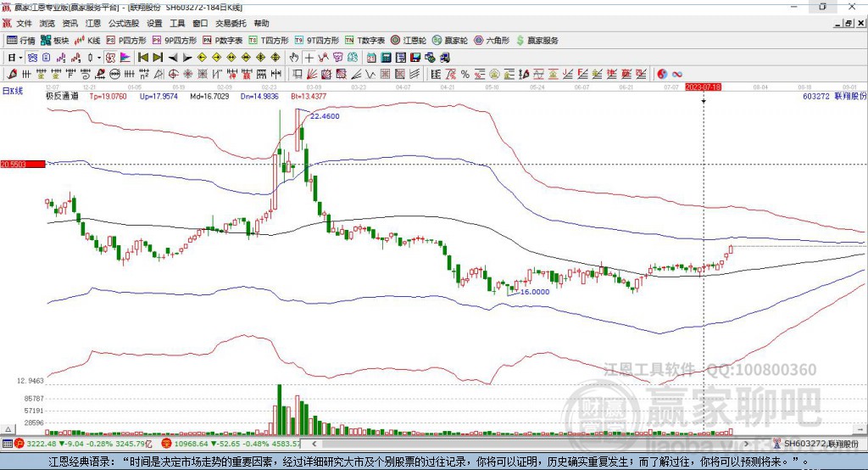This screenshot has height=470, width=868.
Task: Move chart left with the black left arrow
Action: pyautogui.click(x=173, y=58)
